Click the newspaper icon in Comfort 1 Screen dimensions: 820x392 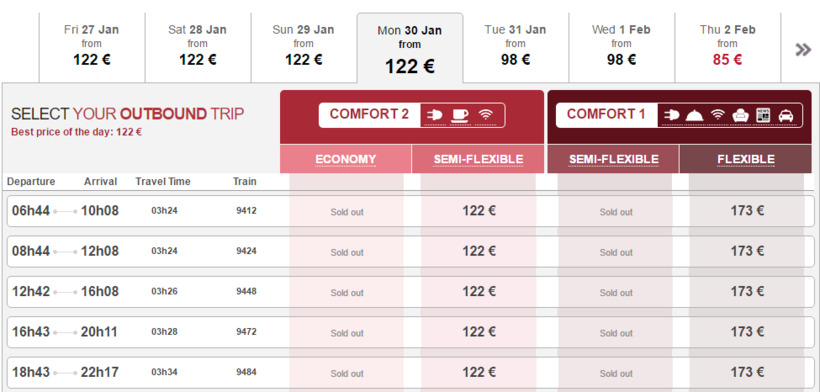763,116
